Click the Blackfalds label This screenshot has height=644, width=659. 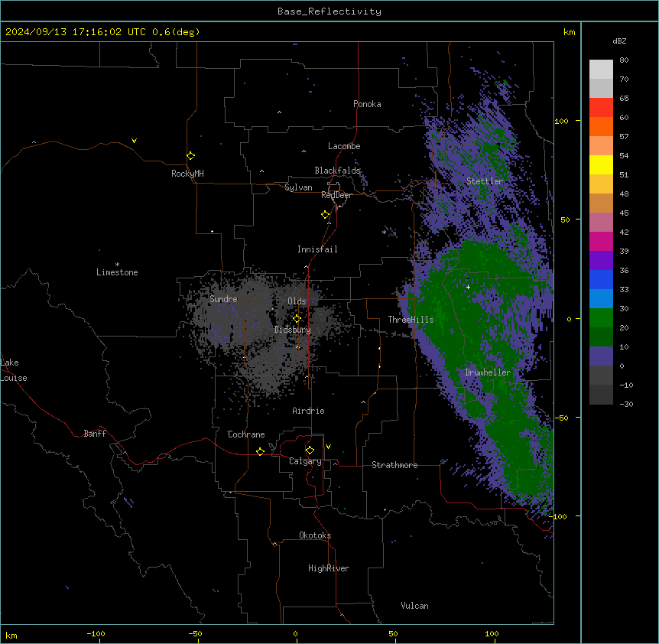pyautogui.click(x=337, y=171)
